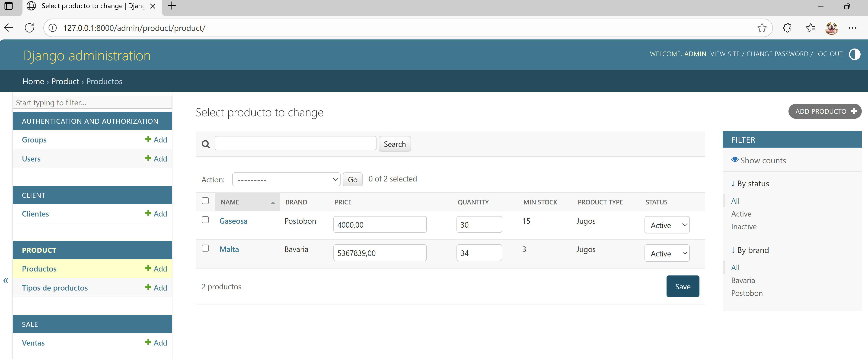Image resolution: width=868 pixels, height=359 pixels.
Task: Open the Malta status dropdown
Action: [x=667, y=253]
